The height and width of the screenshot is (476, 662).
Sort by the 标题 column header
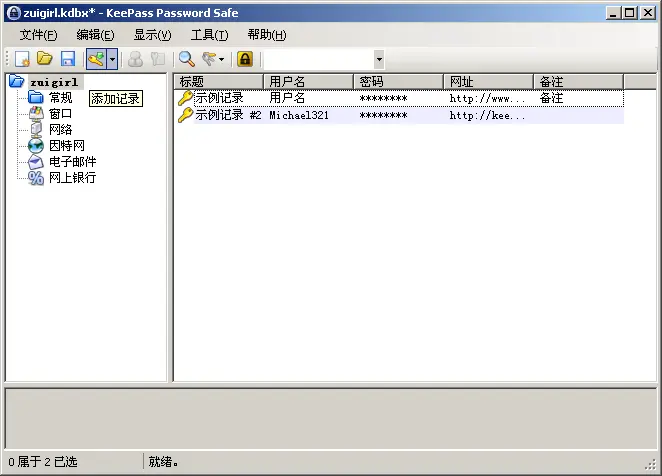(219, 82)
